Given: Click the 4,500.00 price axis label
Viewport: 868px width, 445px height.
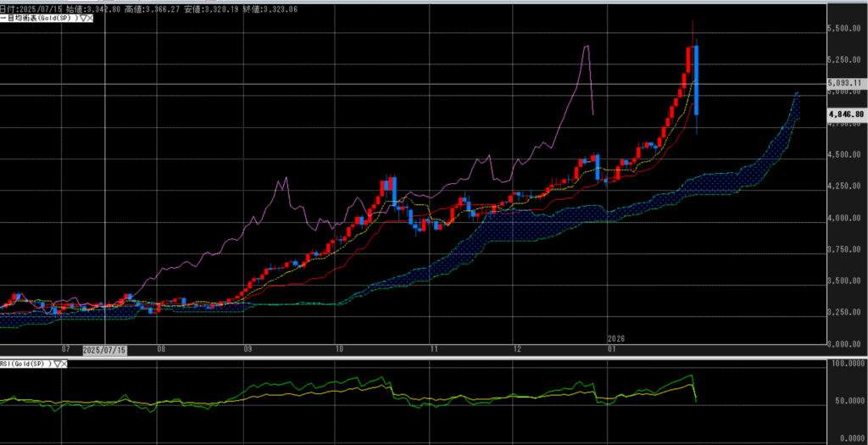Looking at the screenshot, I should point(845,155).
